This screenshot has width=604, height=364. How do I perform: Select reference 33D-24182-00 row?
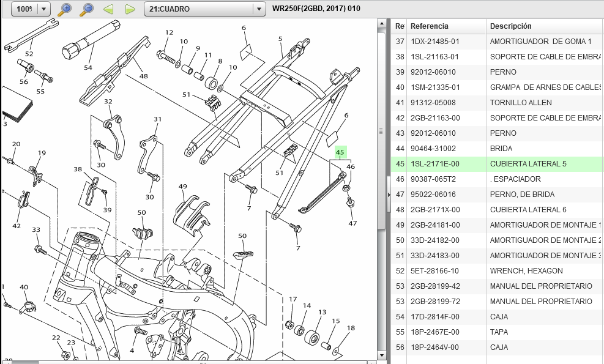click(x=498, y=240)
